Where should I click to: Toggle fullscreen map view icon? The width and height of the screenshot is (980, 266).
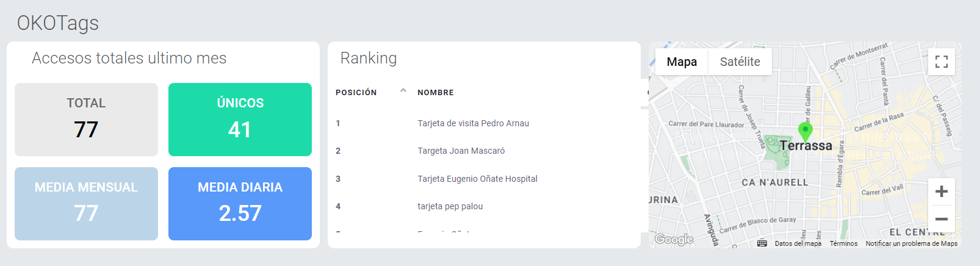pos(942,62)
